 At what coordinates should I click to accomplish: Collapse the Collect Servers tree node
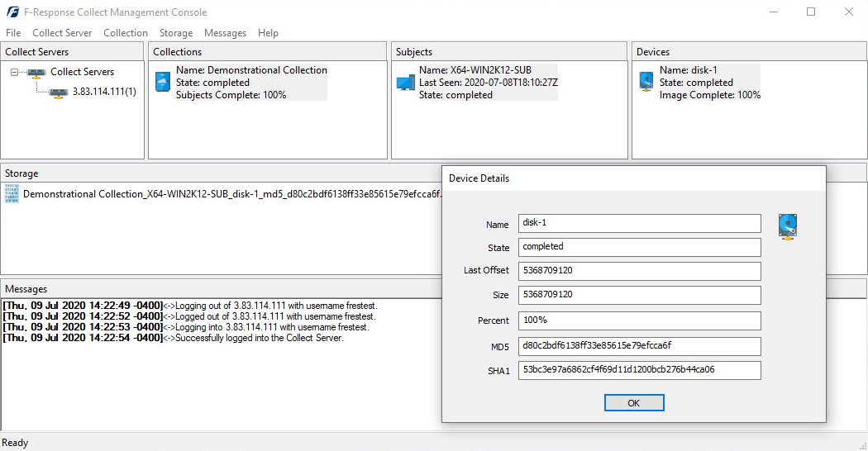click(16, 72)
